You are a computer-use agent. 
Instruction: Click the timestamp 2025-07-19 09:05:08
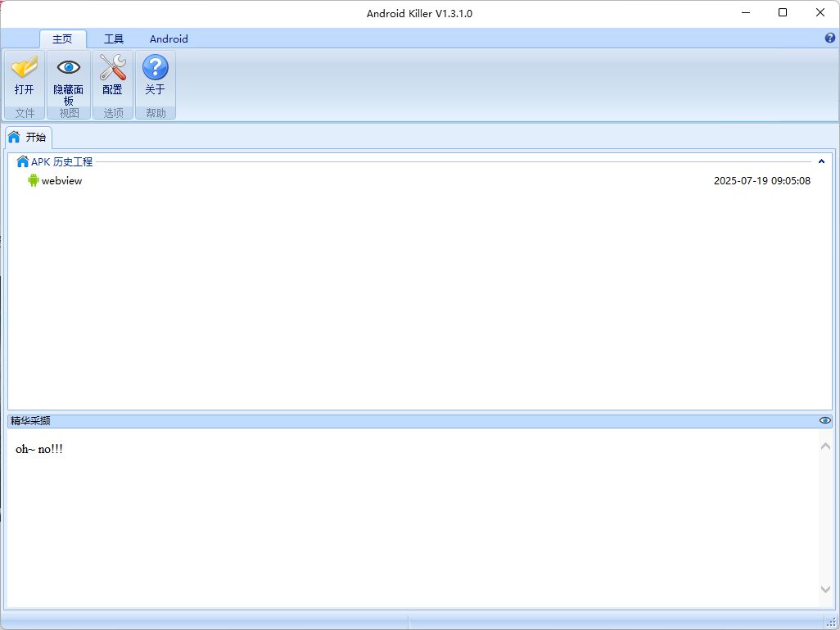click(x=761, y=181)
